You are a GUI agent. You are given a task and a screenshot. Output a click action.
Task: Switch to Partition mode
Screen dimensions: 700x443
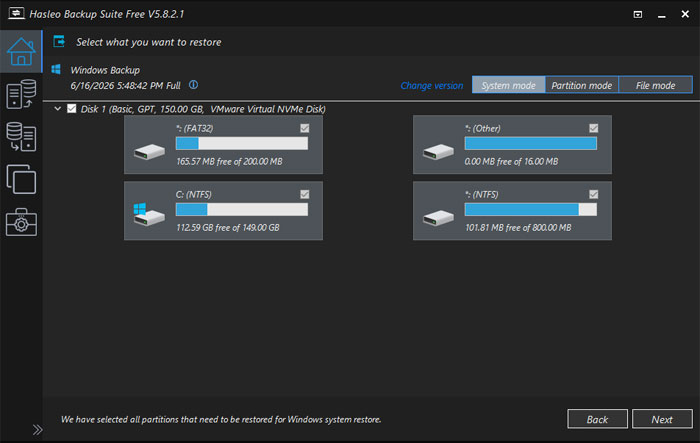582,85
